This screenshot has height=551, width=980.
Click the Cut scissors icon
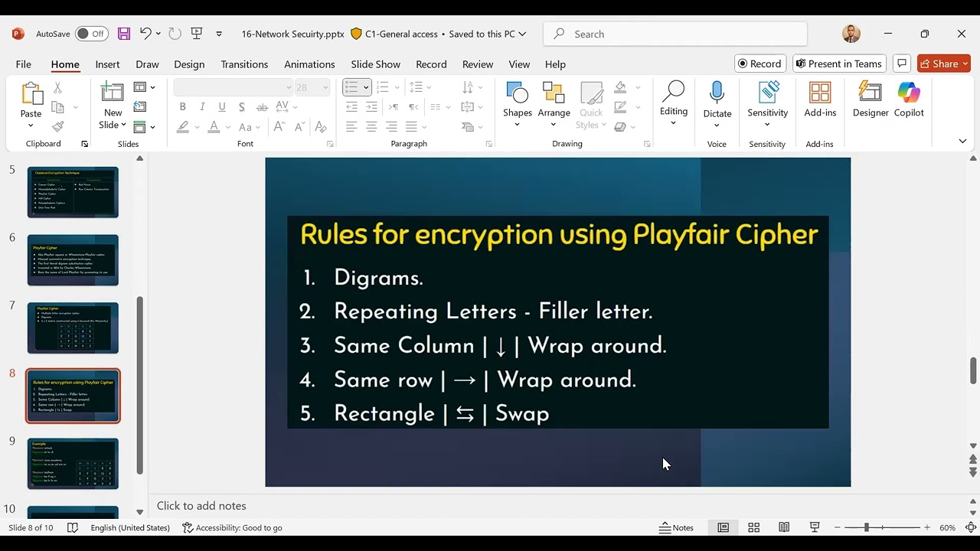click(x=57, y=88)
